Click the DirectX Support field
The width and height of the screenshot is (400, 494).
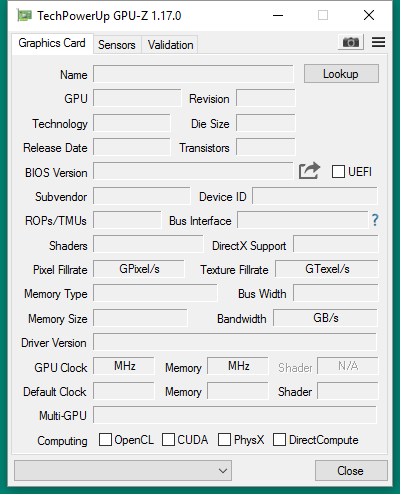(x=336, y=244)
